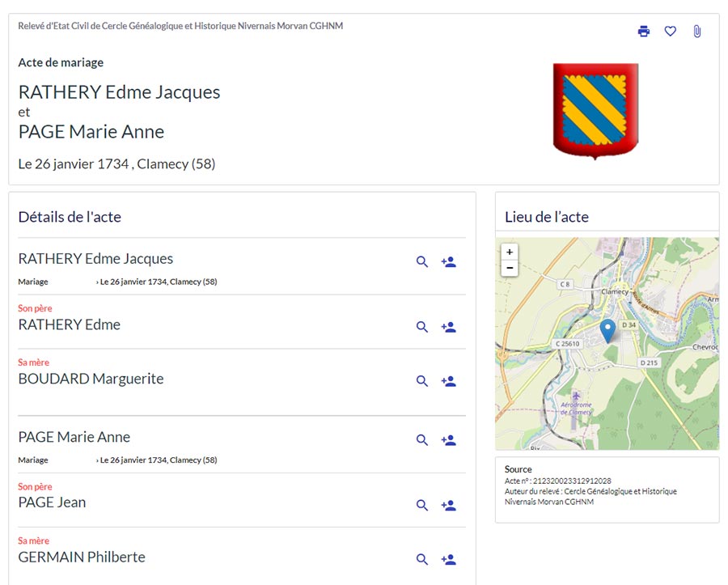Click the paperclip attachment icon
Image resolution: width=728 pixels, height=585 pixels.
[x=696, y=32]
